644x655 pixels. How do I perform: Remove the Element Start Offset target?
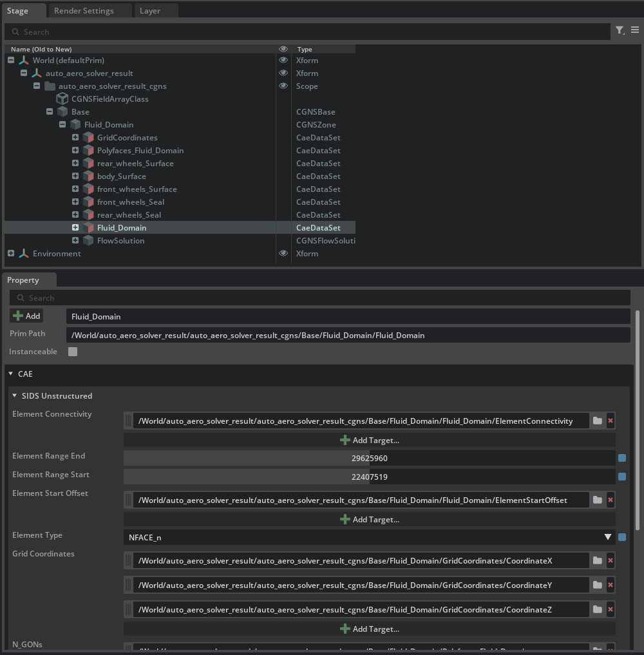[611, 500]
